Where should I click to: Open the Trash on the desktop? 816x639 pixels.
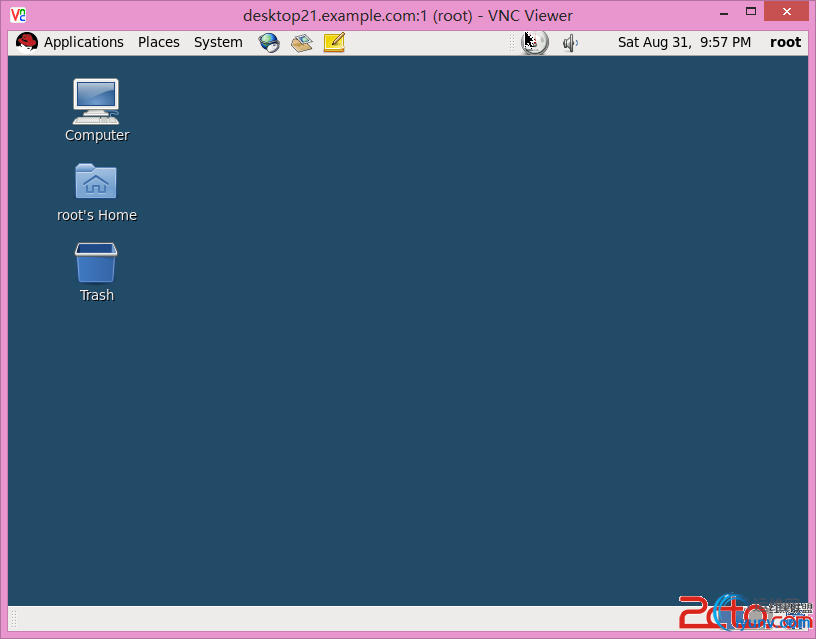[x=95, y=262]
